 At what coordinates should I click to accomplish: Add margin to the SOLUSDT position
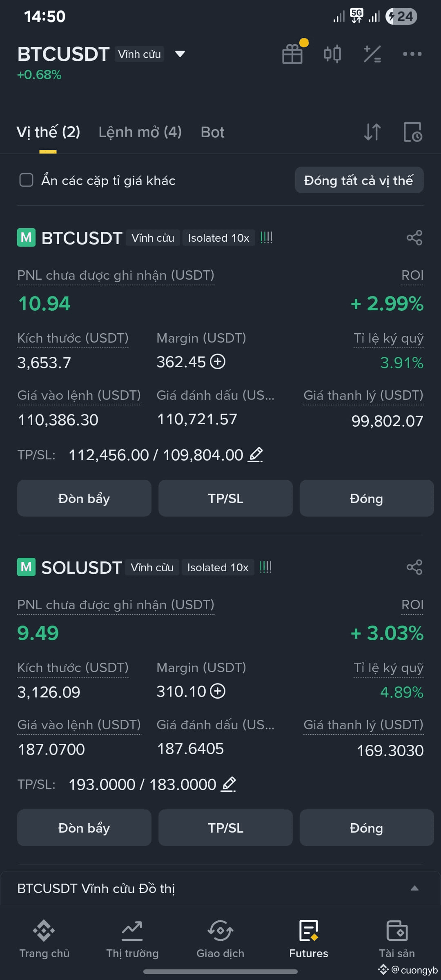pyautogui.click(x=218, y=691)
